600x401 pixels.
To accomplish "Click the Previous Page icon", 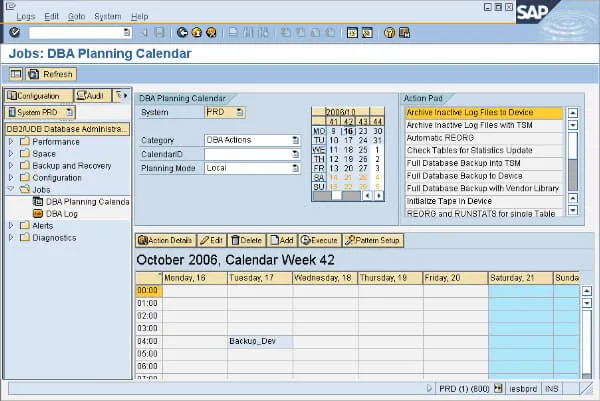I will tap(300, 33).
